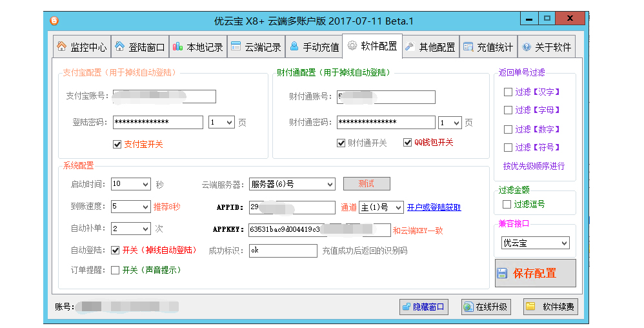Click the globe icon on 在线升级 button
This screenshot has width=644, height=328.
[x=468, y=307]
